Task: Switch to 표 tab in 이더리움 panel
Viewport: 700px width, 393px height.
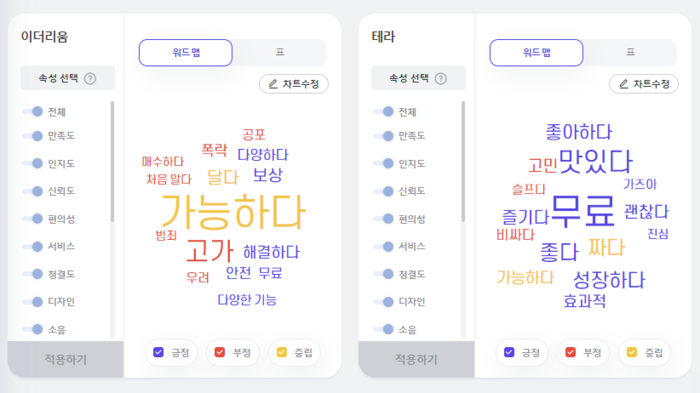Action: click(x=279, y=52)
